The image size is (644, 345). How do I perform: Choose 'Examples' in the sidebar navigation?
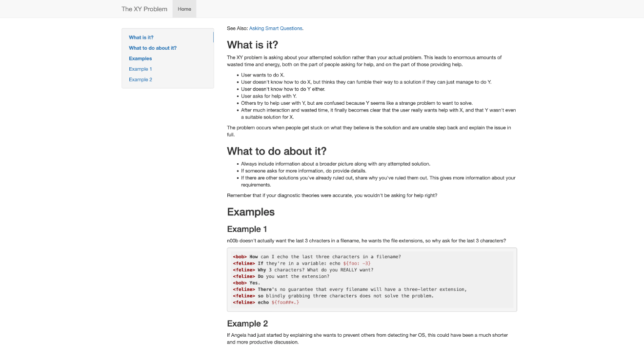pyautogui.click(x=141, y=58)
